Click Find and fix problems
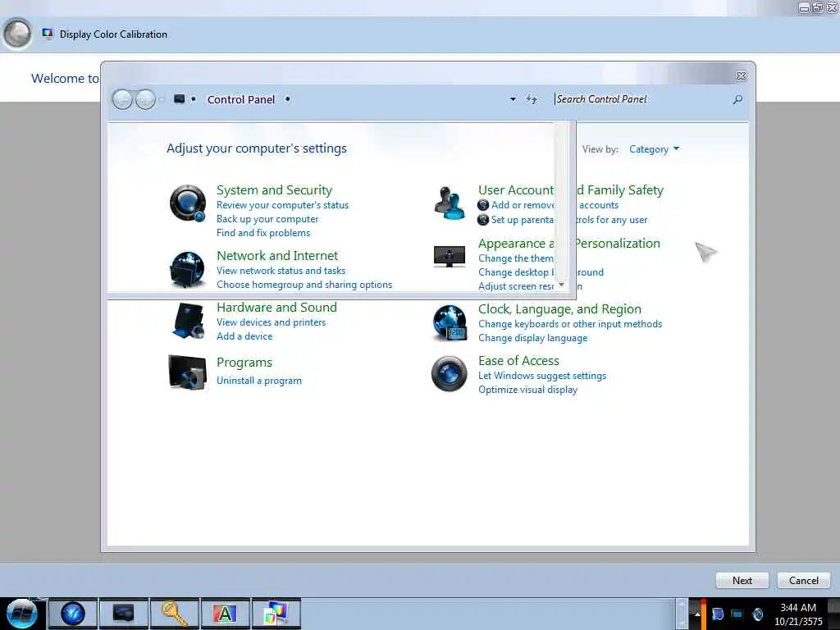This screenshot has height=630, width=840. pos(263,233)
